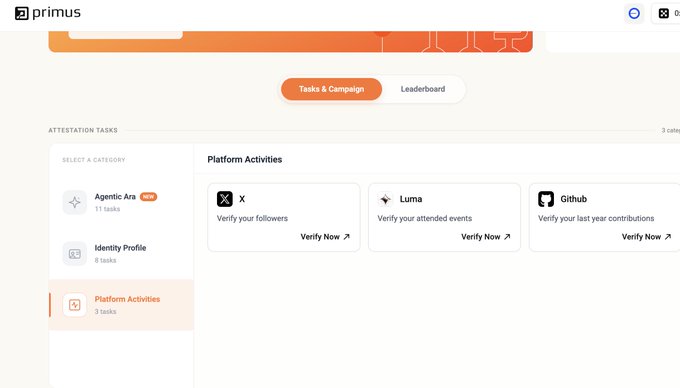Click the Identity Profile ID card icon
680x388 pixels.
tap(75, 254)
